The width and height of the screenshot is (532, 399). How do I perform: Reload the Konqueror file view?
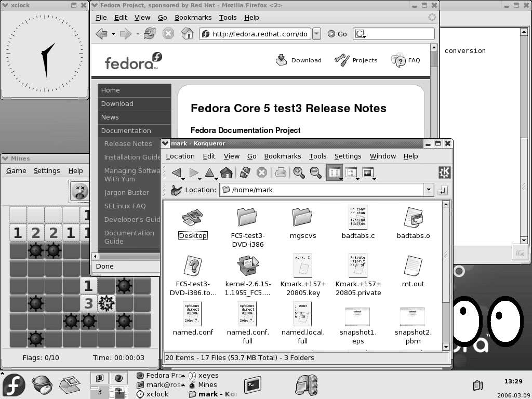(x=245, y=172)
